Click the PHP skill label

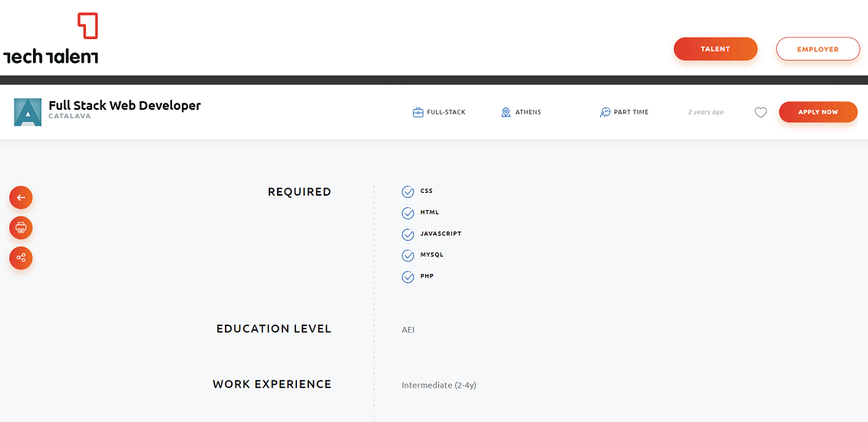[427, 275]
